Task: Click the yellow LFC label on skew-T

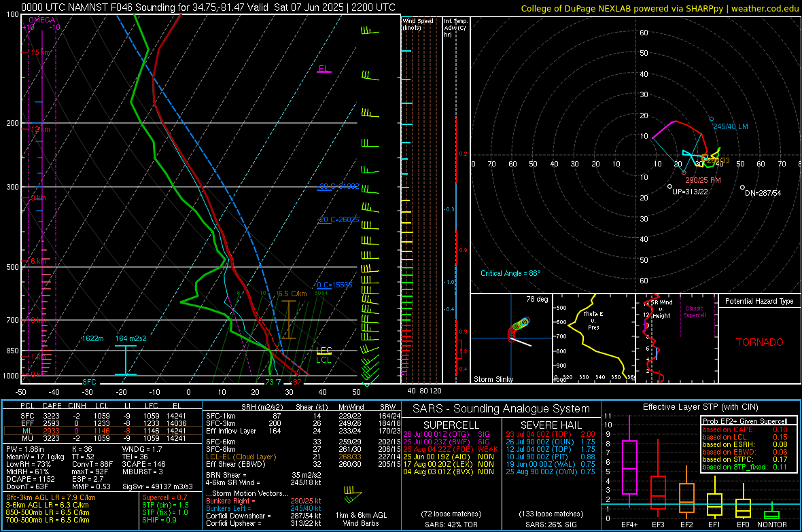Action: 324,351
